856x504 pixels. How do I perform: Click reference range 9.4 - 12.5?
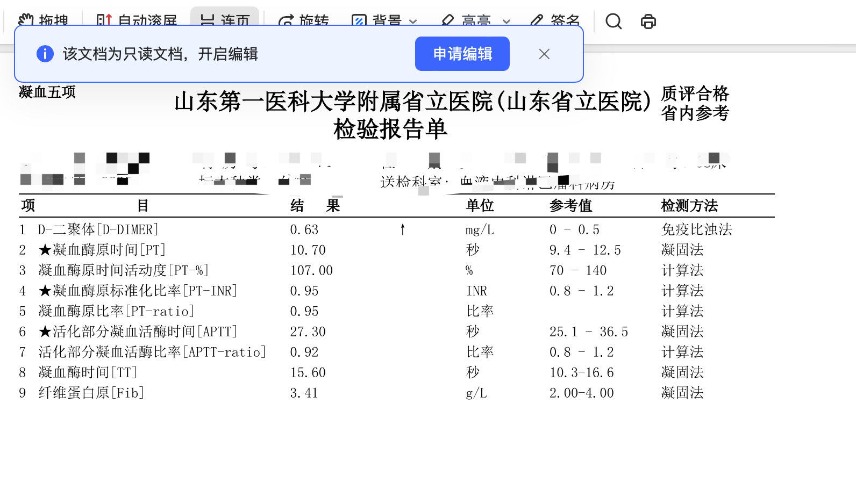pyautogui.click(x=585, y=250)
